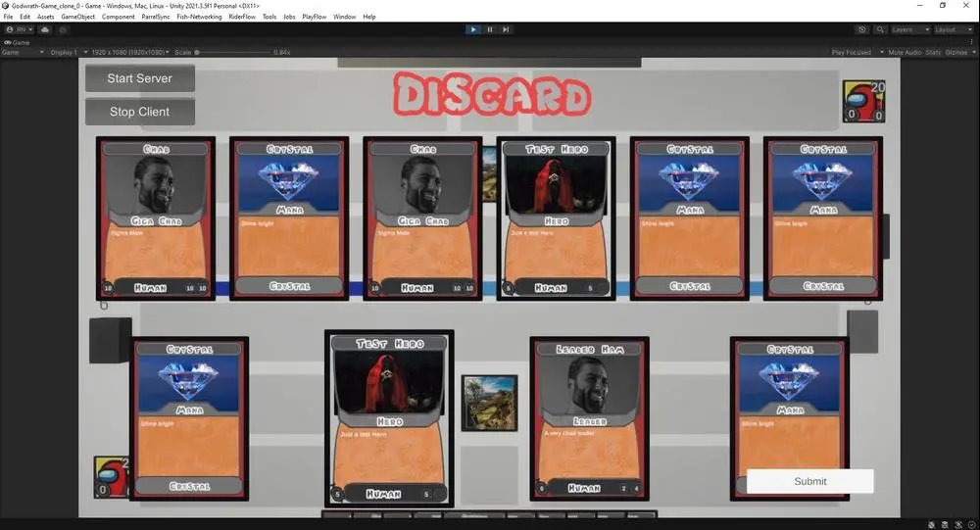
Task: Pause the game with the Pause button
Action: [x=490, y=29]
